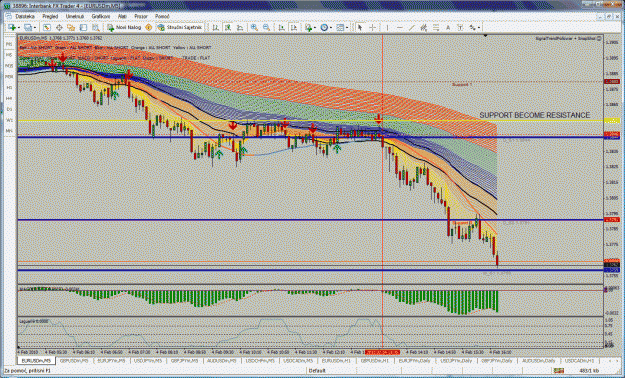Switch to the USDCHFm,M5 chart tab
The width and height of the screenshot is (625, 378).
260,360
